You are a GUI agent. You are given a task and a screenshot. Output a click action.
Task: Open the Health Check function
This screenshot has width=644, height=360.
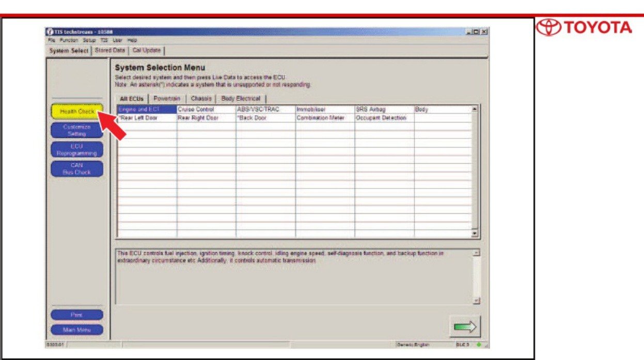[77, 112]
